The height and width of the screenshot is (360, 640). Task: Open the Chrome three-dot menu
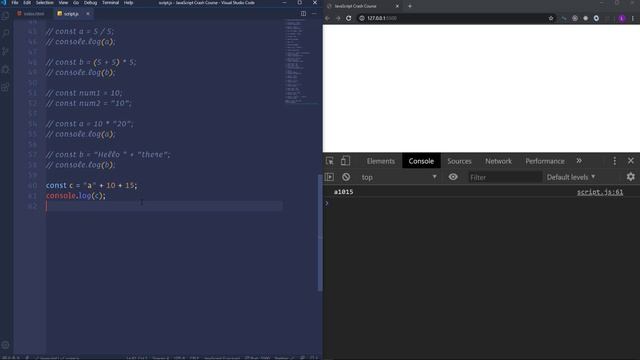pos(633,18)
